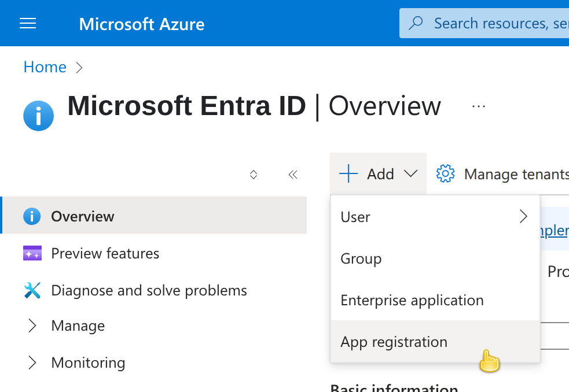This screenshot has width=569, height=392.
Task: Click the Monitoring section label
Action: pos(88,363)
